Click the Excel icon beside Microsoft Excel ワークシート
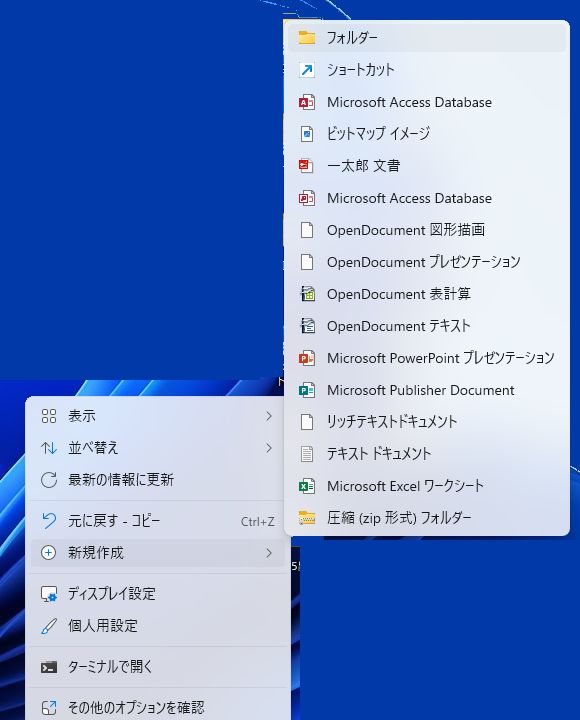This screenshot has width=580, height=720. point(306,486)
